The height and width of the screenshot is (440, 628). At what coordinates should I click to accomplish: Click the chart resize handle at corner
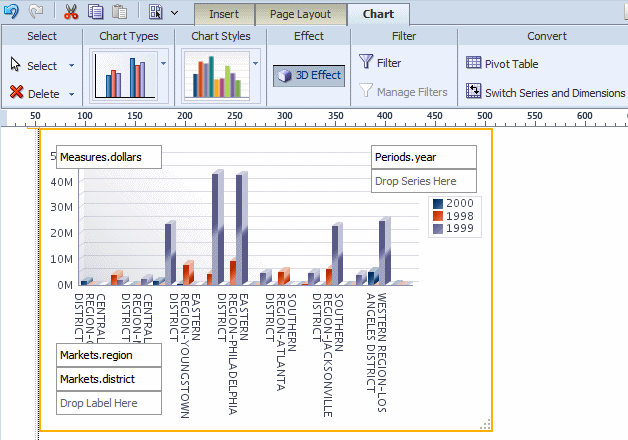pyautogui.click(x=485, y=424)
